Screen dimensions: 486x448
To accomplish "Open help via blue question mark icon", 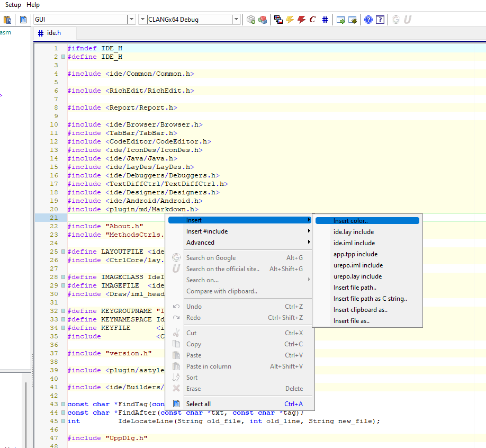I will (368, 20).
